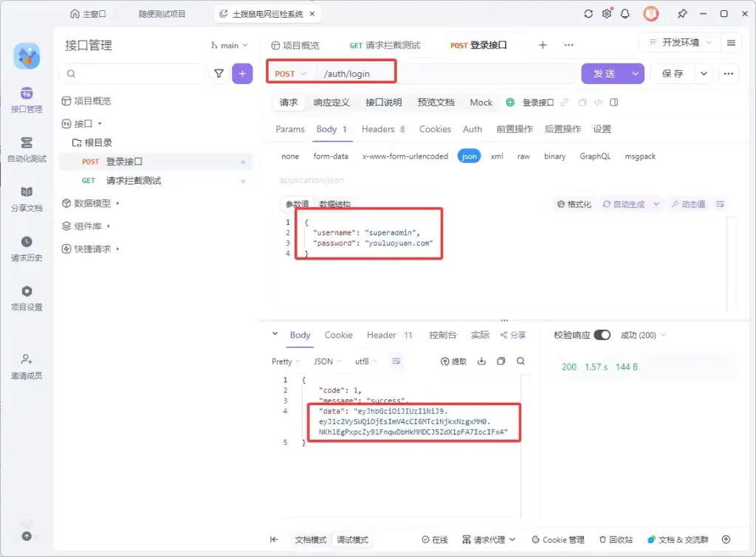Open 项目设置 sidebar icon
The image size is (756, 557).
pyautogui.click(x=27, y=297)
